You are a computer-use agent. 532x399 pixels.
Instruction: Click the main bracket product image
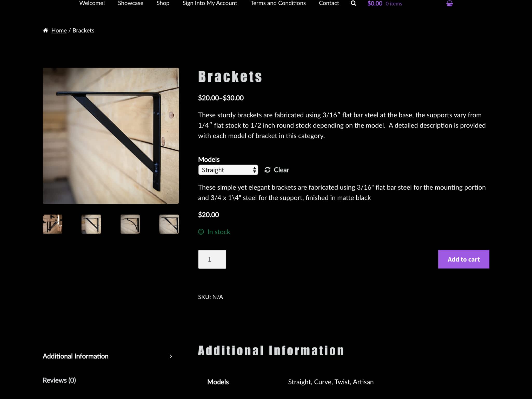(x=111, y=136)
